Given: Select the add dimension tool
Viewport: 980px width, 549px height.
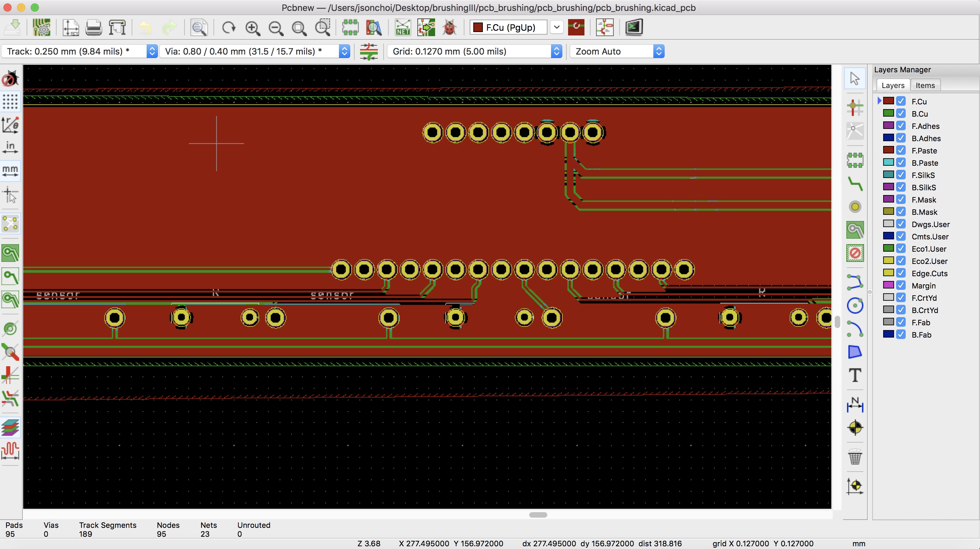Looking at the screenshot, I should [x=855, y=404].
